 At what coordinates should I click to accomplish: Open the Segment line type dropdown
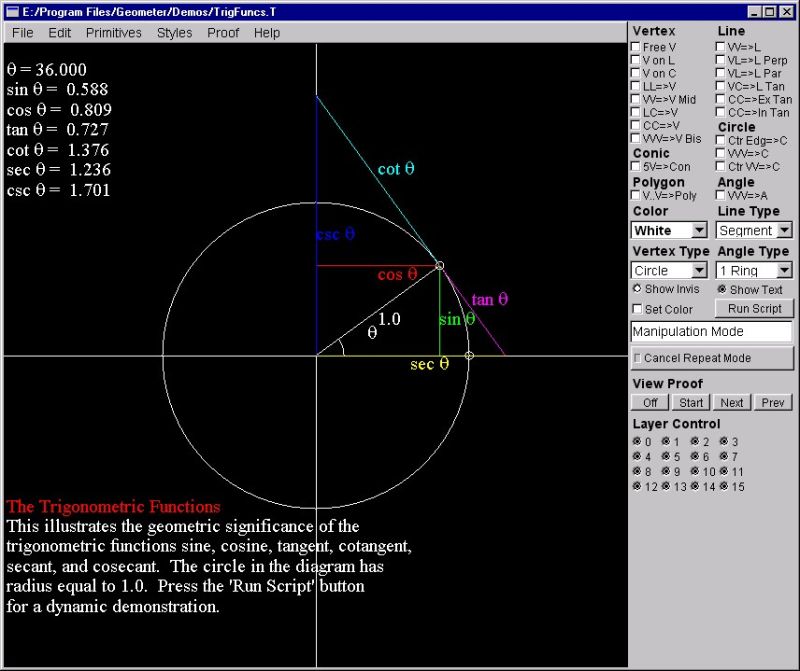click(784, 230)
